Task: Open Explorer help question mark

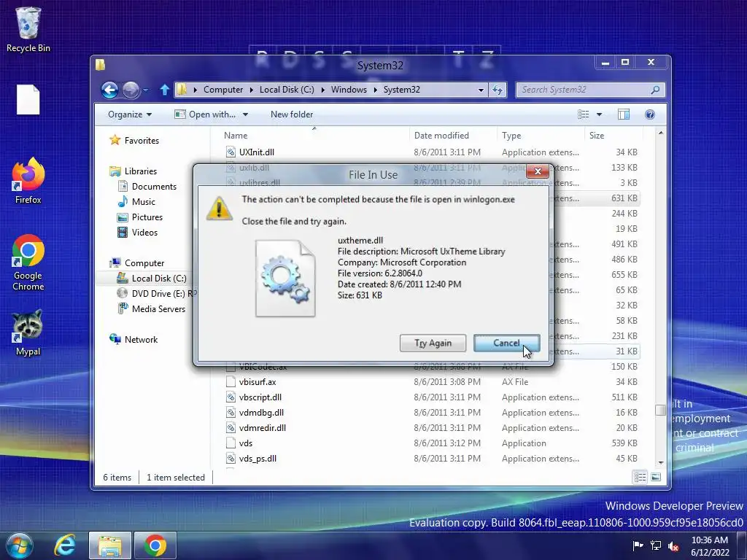Action: pyautogui.click(x=650, y=114)
